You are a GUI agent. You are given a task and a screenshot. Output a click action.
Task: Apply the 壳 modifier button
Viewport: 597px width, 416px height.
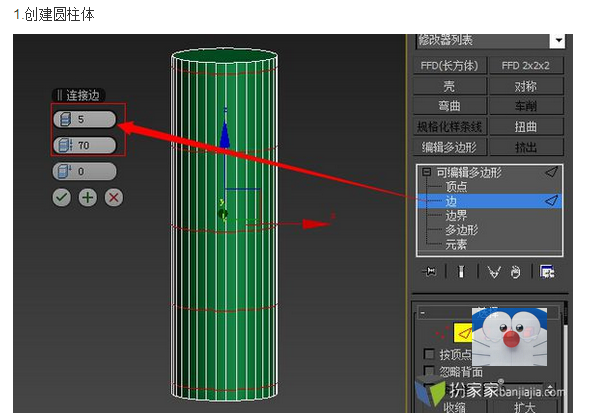tap(450, 86)
